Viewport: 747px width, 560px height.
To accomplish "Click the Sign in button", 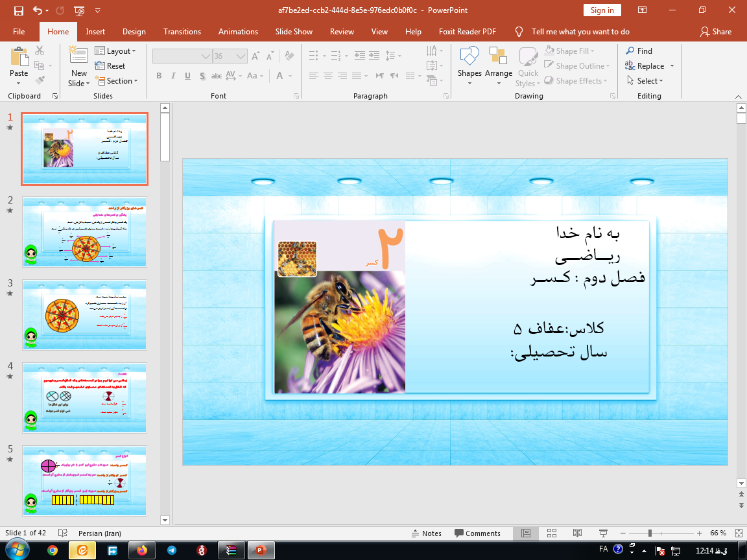I will (602, 10).
